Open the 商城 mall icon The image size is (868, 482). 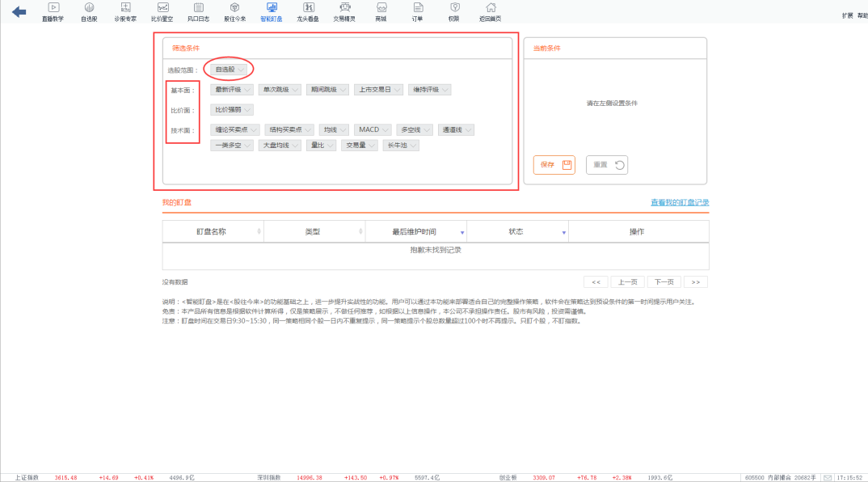381,11
